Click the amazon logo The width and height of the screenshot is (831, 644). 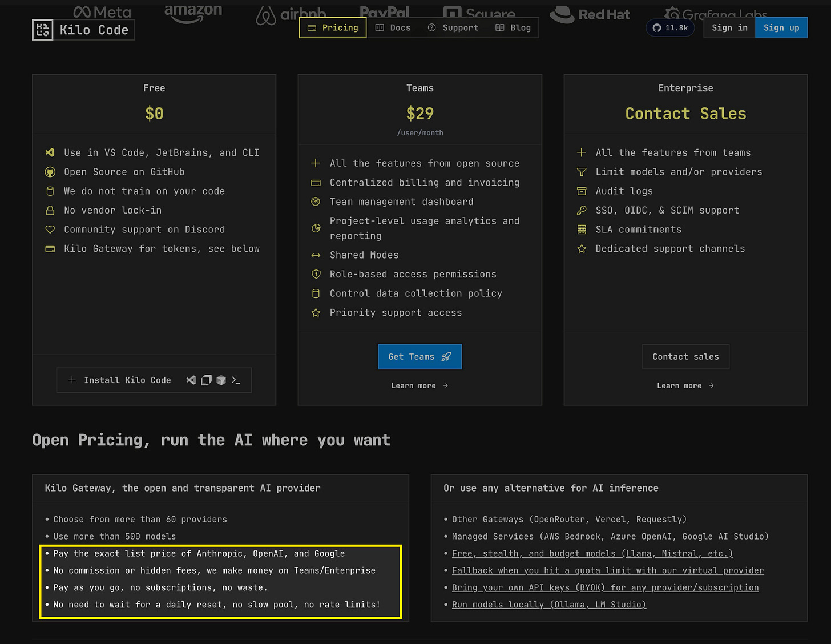[x=193, y=13]
